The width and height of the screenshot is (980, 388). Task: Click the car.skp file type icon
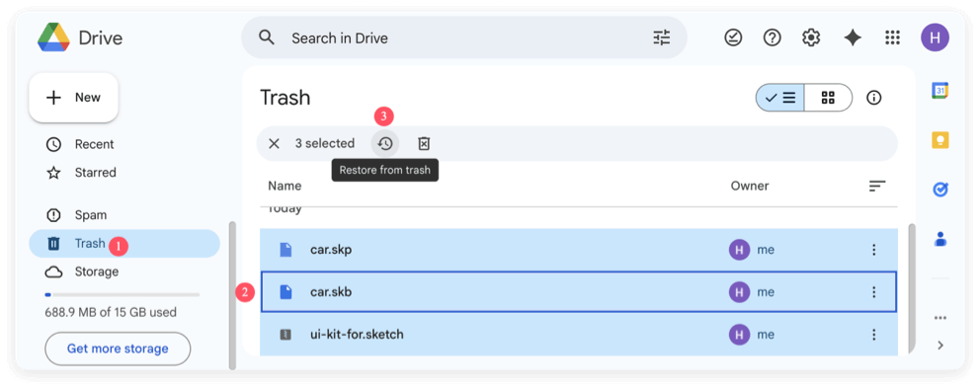(286, 250)
